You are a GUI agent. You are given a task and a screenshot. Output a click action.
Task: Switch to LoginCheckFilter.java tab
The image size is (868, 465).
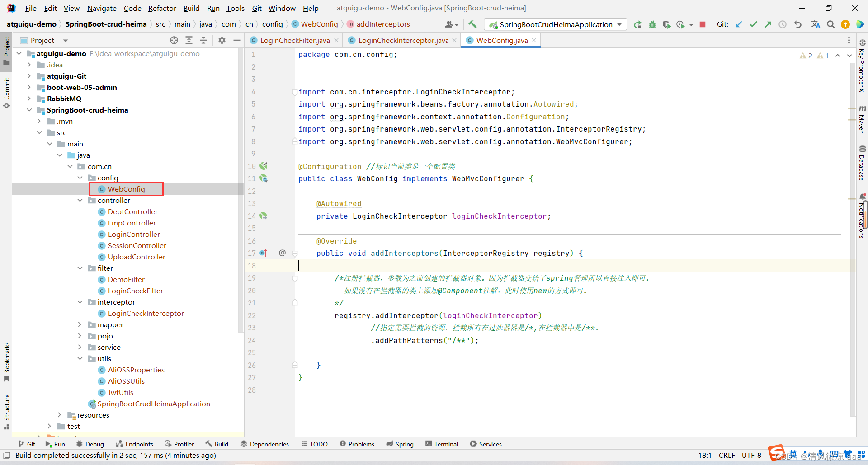(295, 40)
